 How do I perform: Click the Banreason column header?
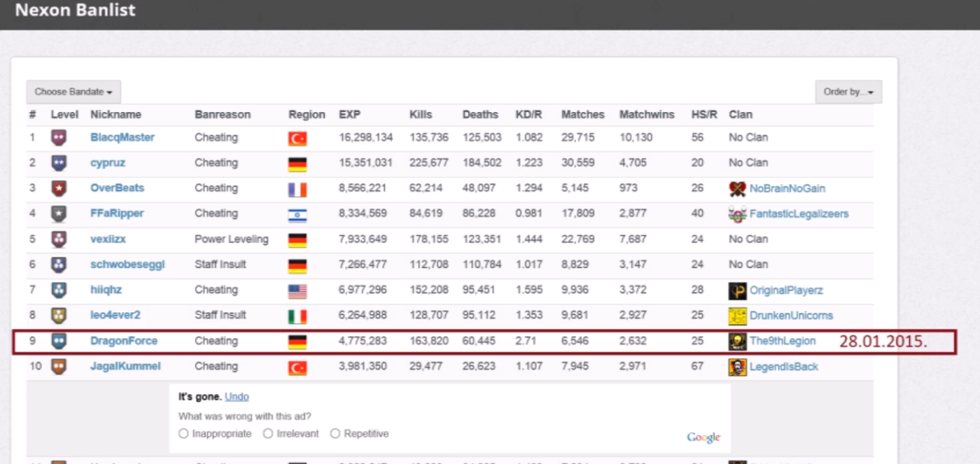click(x=223, y=115)
